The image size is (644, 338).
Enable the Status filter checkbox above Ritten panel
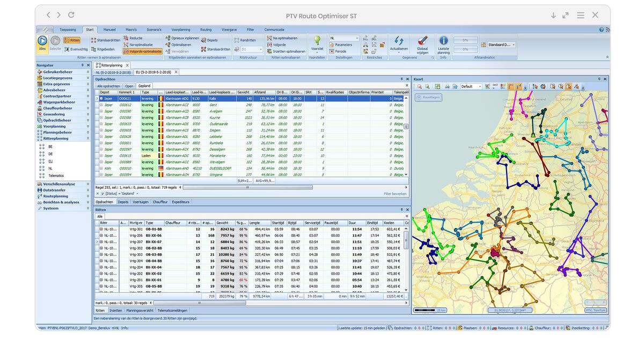(103, 194)
